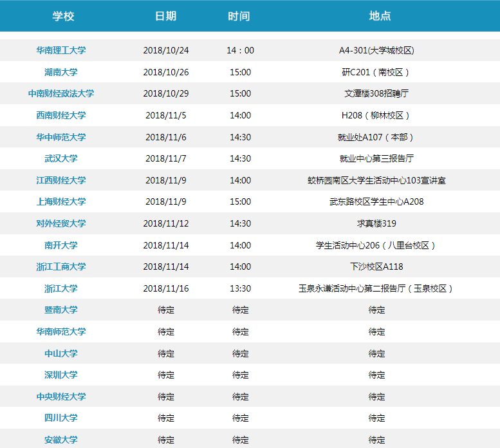Open the 南开大学 link
This screenshot has width=500, height=448.
coord(61,245)
